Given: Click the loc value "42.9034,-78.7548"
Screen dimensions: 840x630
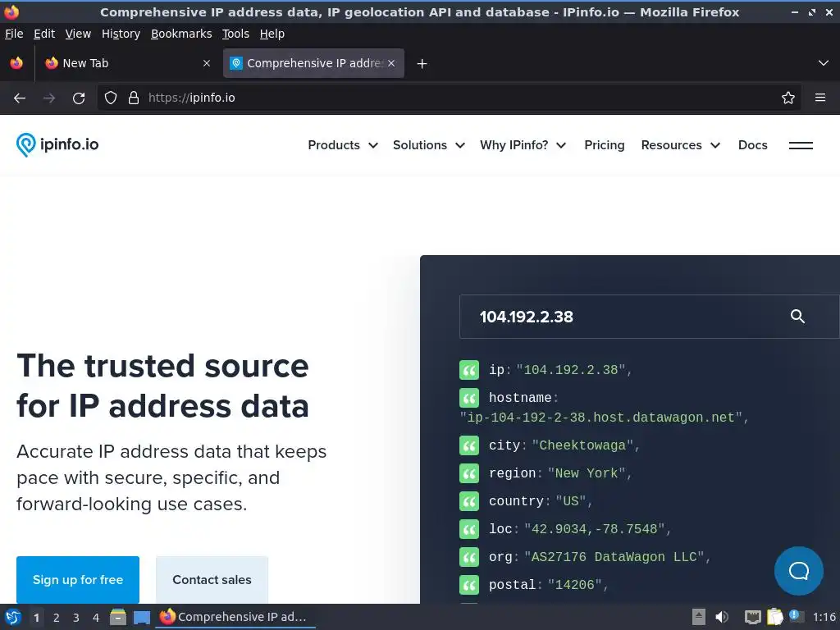Looking at the screenshot, I should tap(594, 529).
